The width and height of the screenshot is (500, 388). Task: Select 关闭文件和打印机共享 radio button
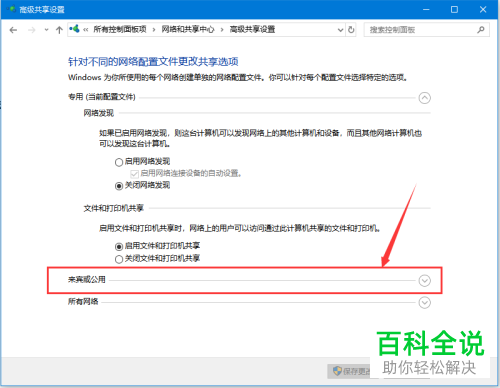point(119,259)
